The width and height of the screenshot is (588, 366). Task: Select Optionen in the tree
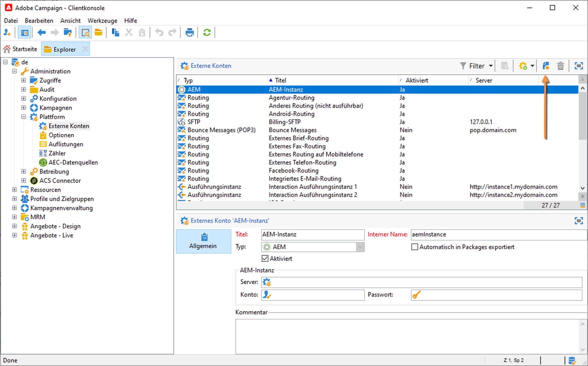(x=61, y=135)
